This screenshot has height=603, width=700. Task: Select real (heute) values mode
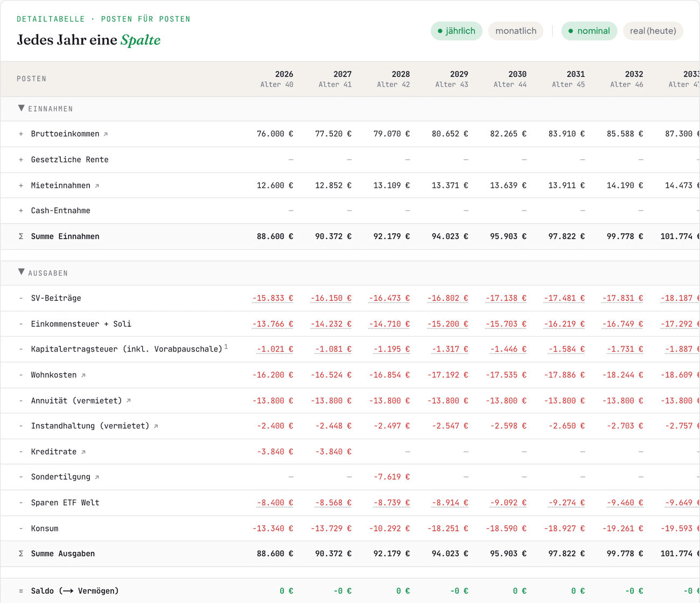pyautogui.click(x=653, y=31)
